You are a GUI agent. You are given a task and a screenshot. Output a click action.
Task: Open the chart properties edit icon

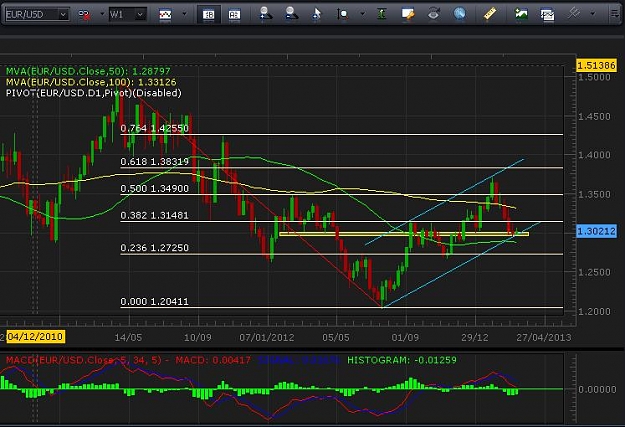(408, 14)
